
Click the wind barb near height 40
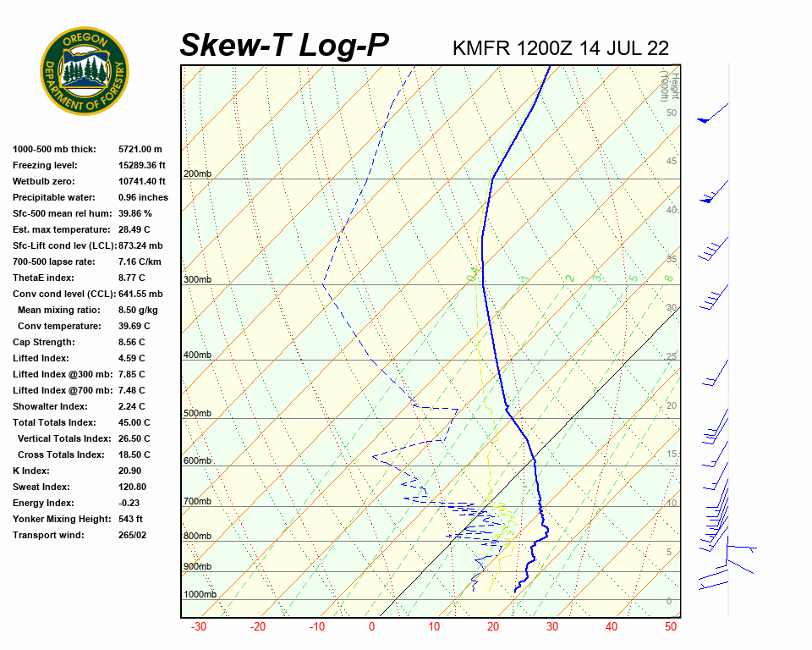pyautogui.click(x=715, y=192)
